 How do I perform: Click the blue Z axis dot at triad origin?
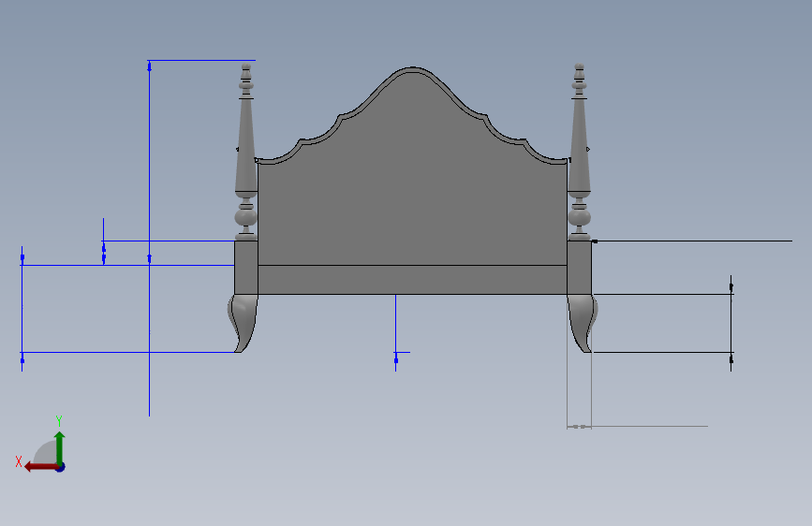tap(61, 467)
